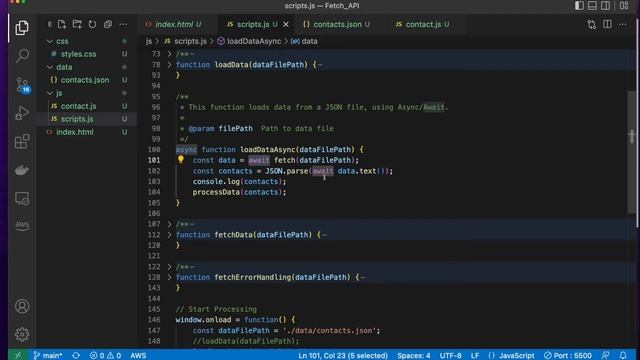Screen dimensions: 640x360
Task: Open feedback icon in status bar
Action: click(606, 355)
